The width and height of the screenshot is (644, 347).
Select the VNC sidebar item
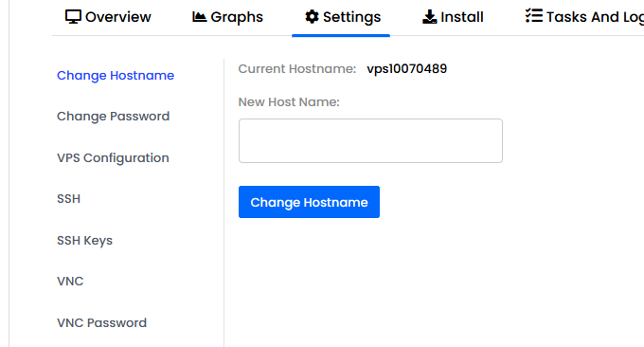[70, 282]
